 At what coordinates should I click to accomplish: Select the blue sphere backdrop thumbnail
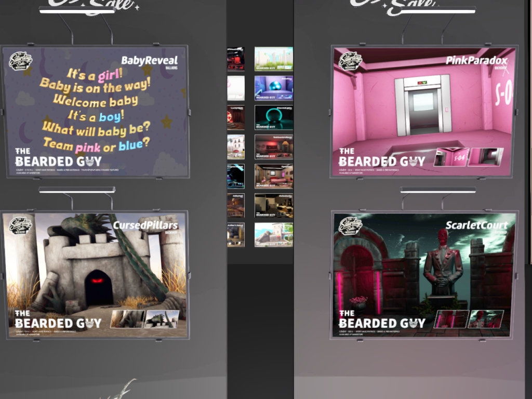(x=274, y=88)
